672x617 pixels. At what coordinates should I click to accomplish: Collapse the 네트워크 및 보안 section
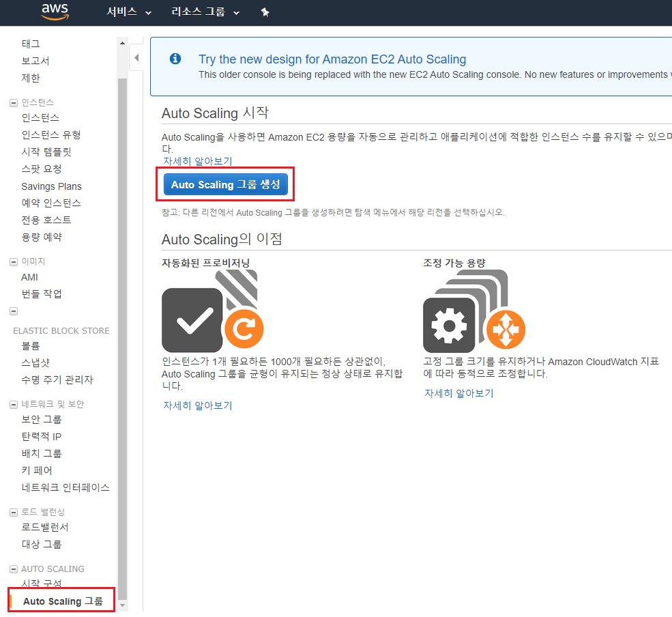(x=14, y=404)
